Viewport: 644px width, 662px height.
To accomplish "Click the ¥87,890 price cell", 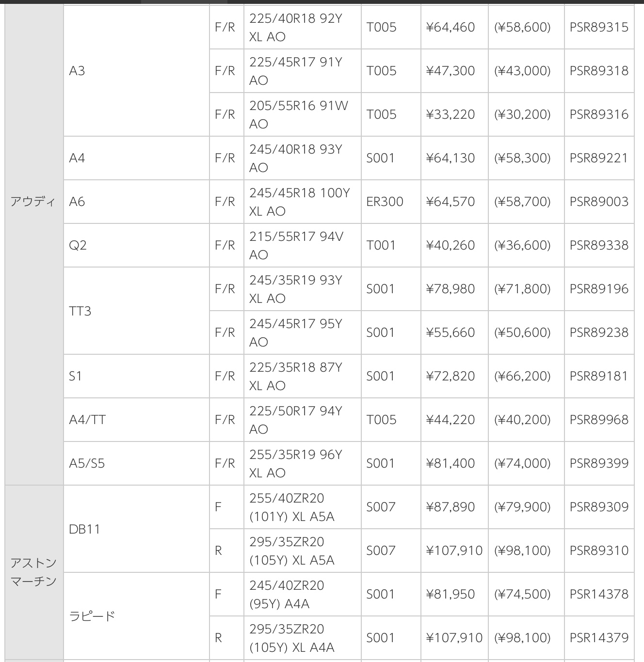I will tap(451, 507).
